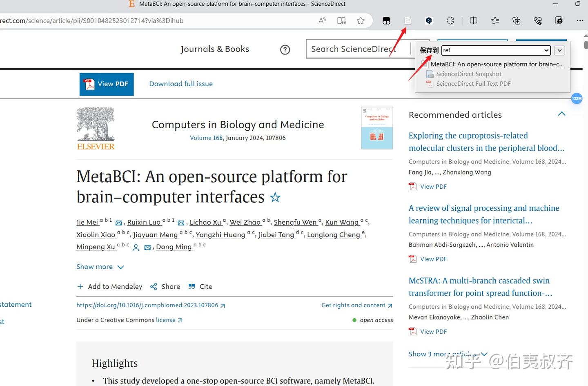
Task: Click View PDF under Bahman Abdi-Sargezeh article
Action: (x=428, y=259)
